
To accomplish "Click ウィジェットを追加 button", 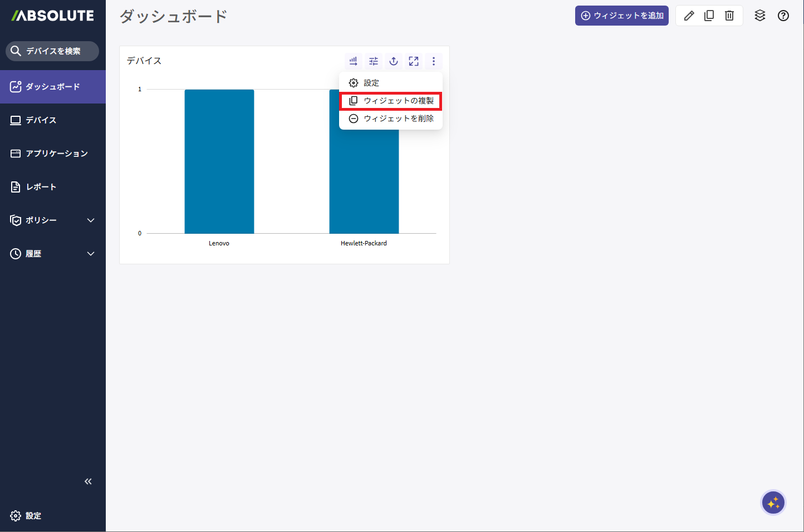I will pos(622,16).
